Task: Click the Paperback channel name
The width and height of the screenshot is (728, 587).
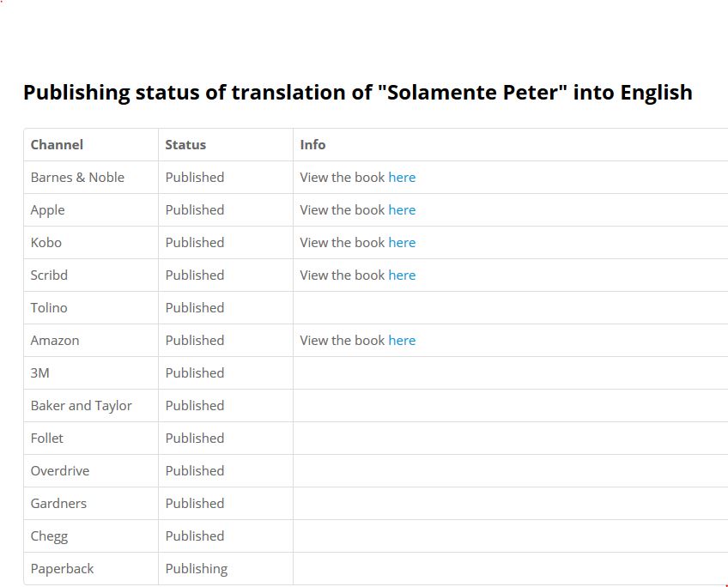Action: coord(63,569)
